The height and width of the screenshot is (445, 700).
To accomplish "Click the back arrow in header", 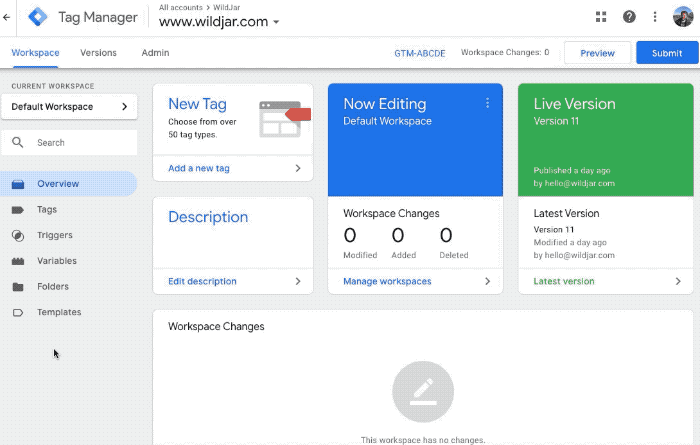I will click(x=8, y=17).
